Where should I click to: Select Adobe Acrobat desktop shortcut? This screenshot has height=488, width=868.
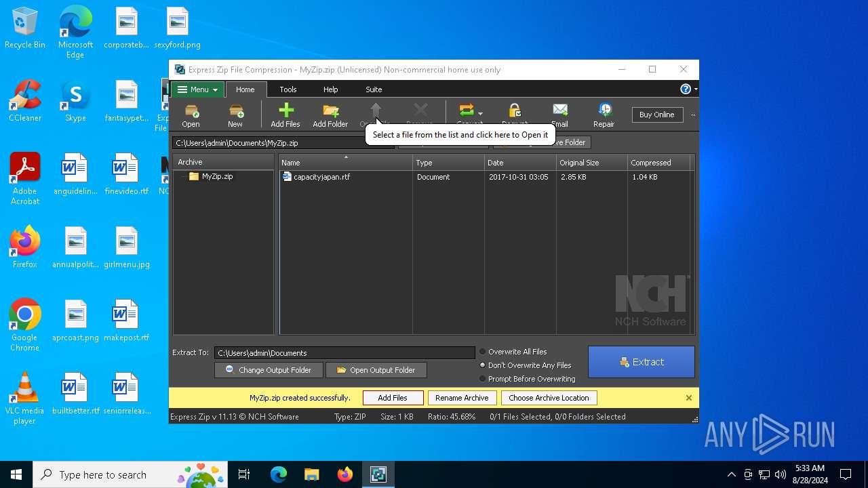[25, 179]
